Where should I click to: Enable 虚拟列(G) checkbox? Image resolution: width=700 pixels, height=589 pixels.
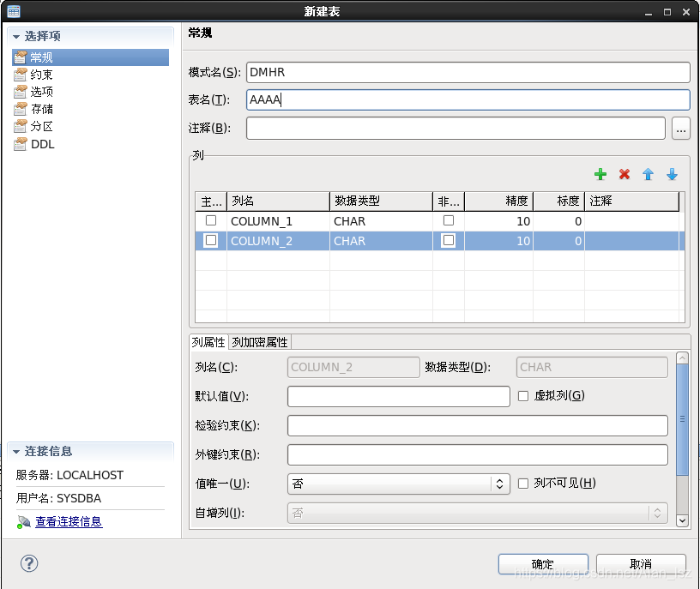click(523, 396)
